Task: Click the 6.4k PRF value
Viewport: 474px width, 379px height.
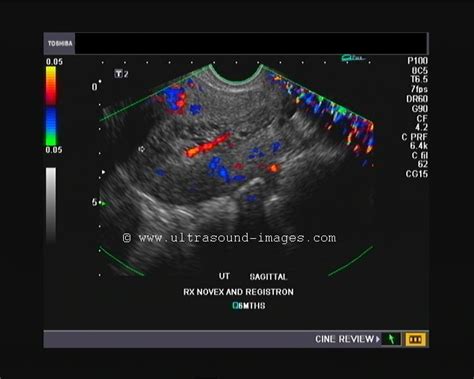Action: click(419, 146)
